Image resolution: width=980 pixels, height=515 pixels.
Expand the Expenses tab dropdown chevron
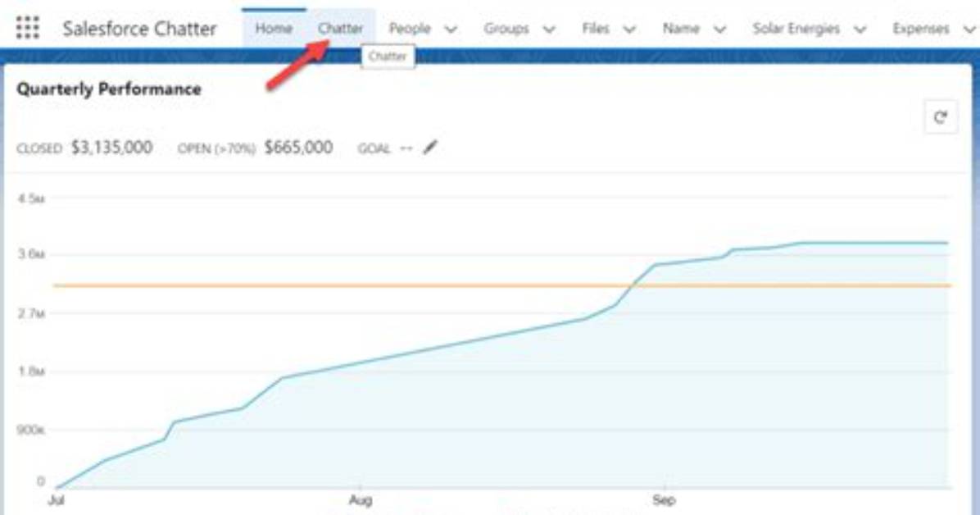coord(969,30)
